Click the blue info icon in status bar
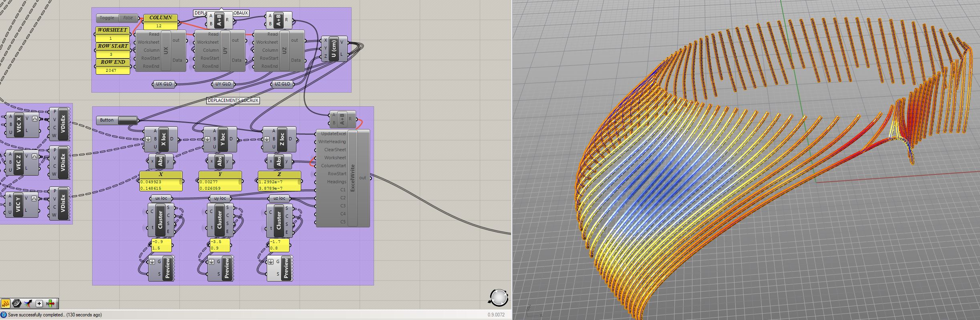The height and width of the screenshot is (320, 980). click(x=4, y=315)
